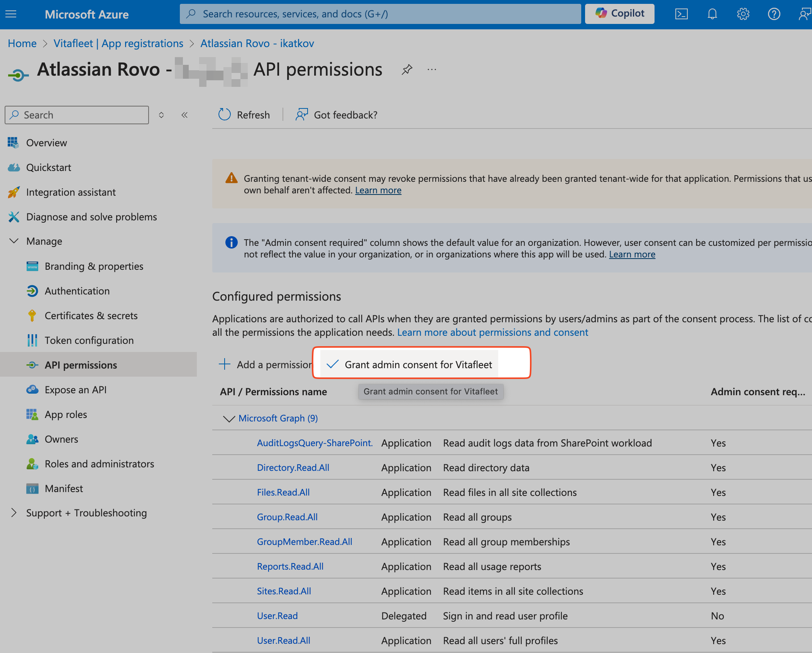Open Files.Read.All permission
The width and height of the screenshot is (812, 653).
(283, 492)
